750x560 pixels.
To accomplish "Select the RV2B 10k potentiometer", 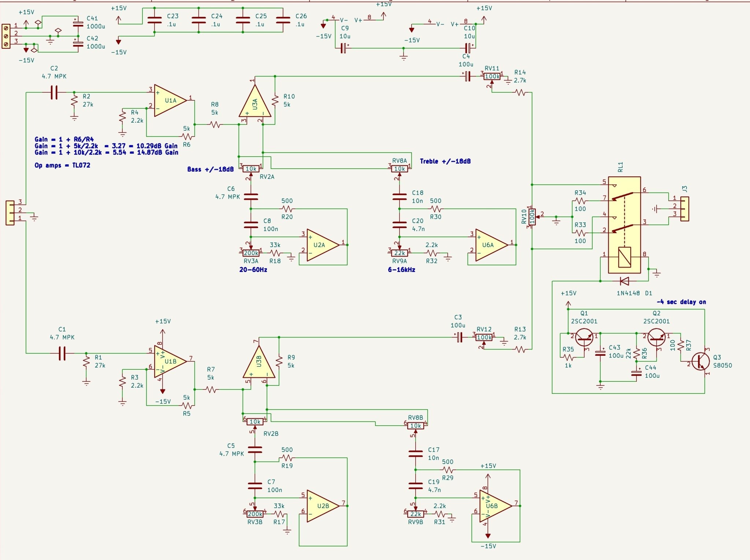I will point(255,422).
